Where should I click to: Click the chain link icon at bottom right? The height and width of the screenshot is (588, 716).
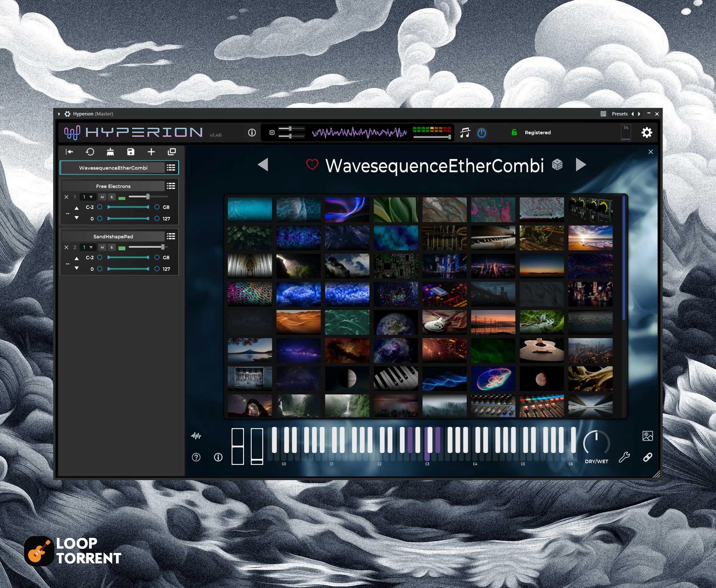click(648, 457)
